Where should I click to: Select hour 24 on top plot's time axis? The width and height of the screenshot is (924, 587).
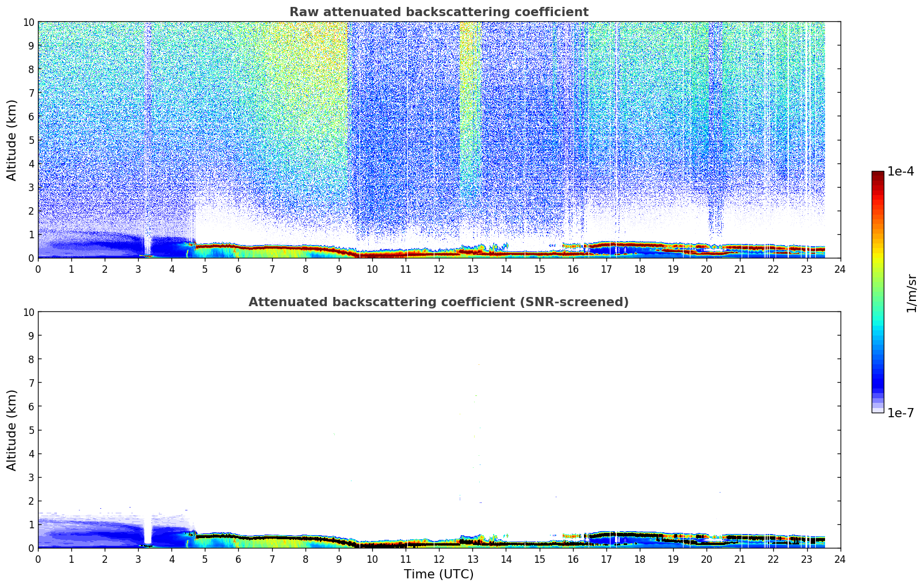840,269
